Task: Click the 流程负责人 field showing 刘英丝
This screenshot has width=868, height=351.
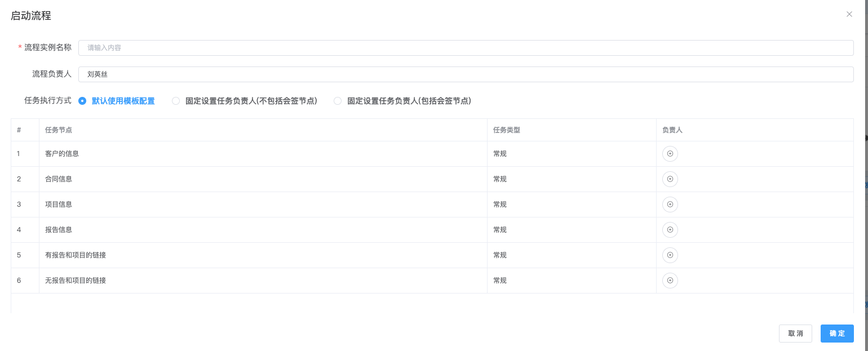Action: [466, 74]
